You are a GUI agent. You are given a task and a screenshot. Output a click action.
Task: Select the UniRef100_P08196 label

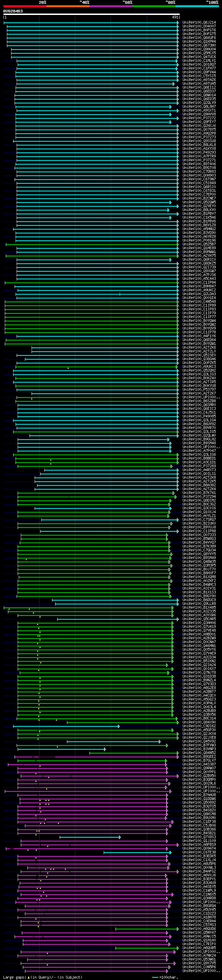pyautogui.click(x=199, y=241)
